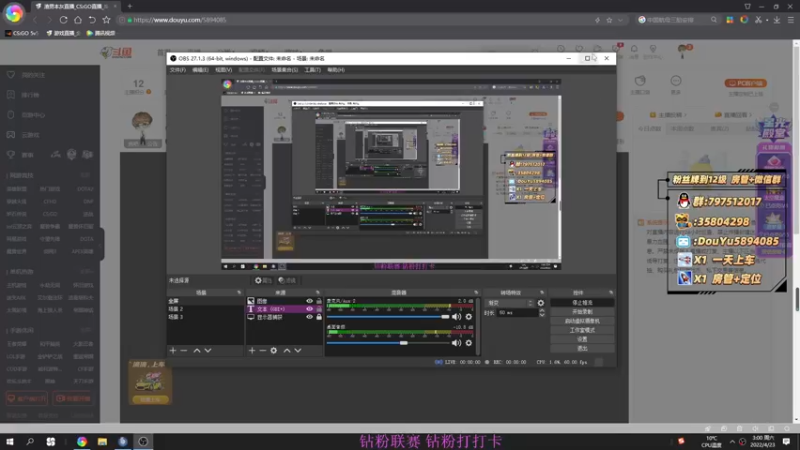Viewport: 800px width, 450px height.
Task: Switch to OBS Studio on the taskbar
Action: click(143, 441)
